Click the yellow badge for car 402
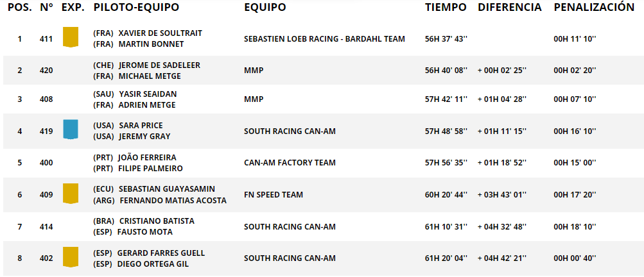 (70, 257)
